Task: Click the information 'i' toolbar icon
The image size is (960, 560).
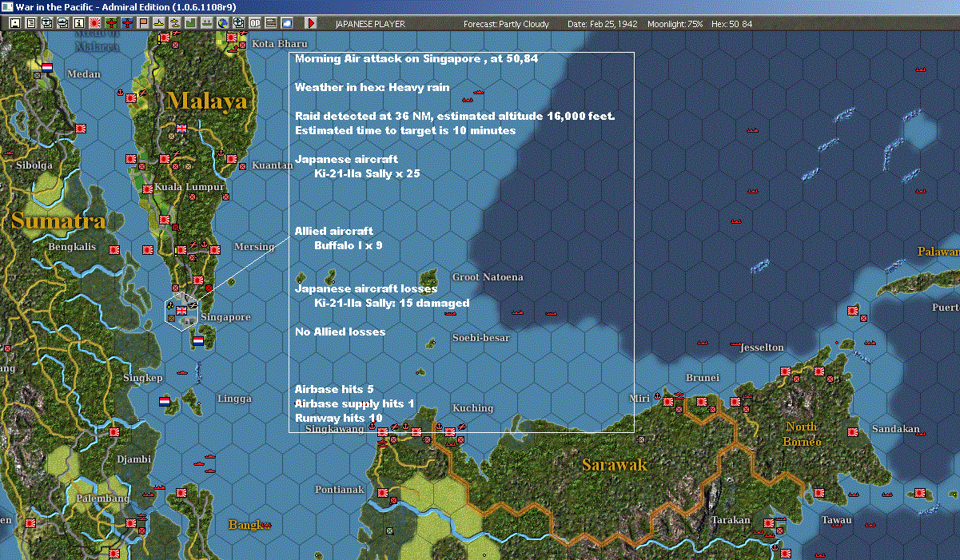Action: coord(78,23)
